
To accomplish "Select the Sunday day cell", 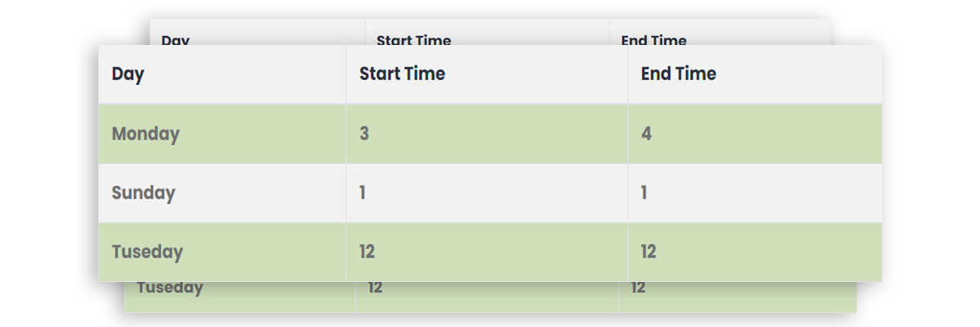I will coord(144,194).
